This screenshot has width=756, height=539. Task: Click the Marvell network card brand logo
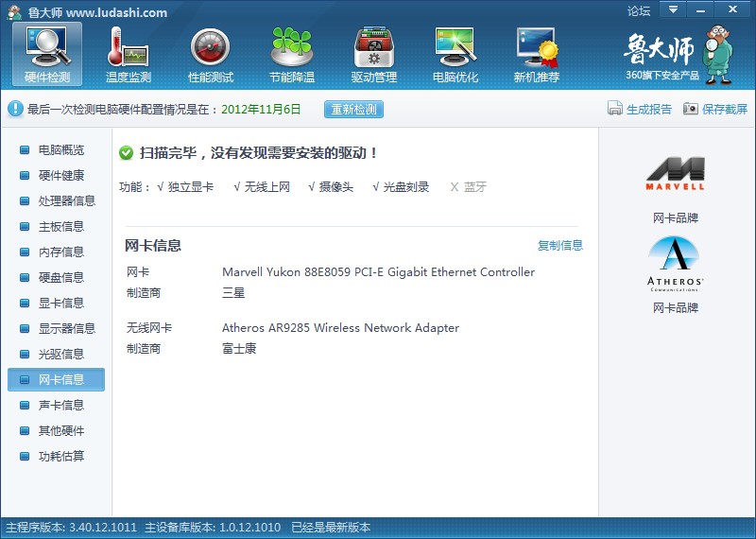point(675,174)
